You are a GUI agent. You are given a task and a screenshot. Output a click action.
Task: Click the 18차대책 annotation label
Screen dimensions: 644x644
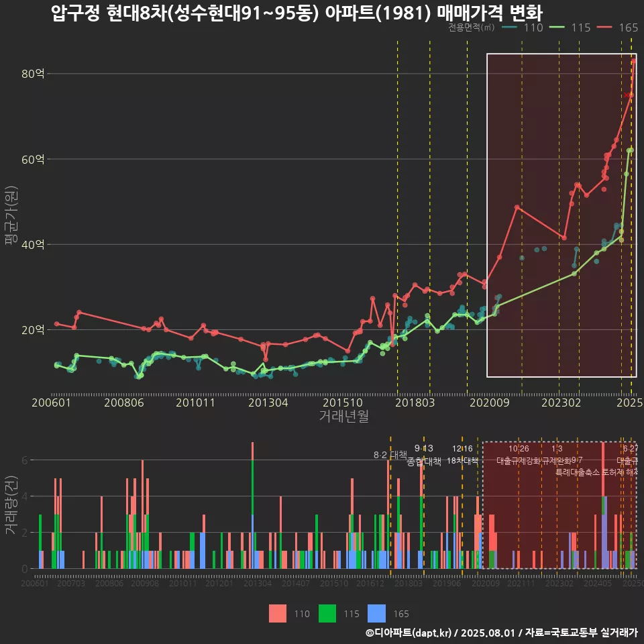pos(462,461)
